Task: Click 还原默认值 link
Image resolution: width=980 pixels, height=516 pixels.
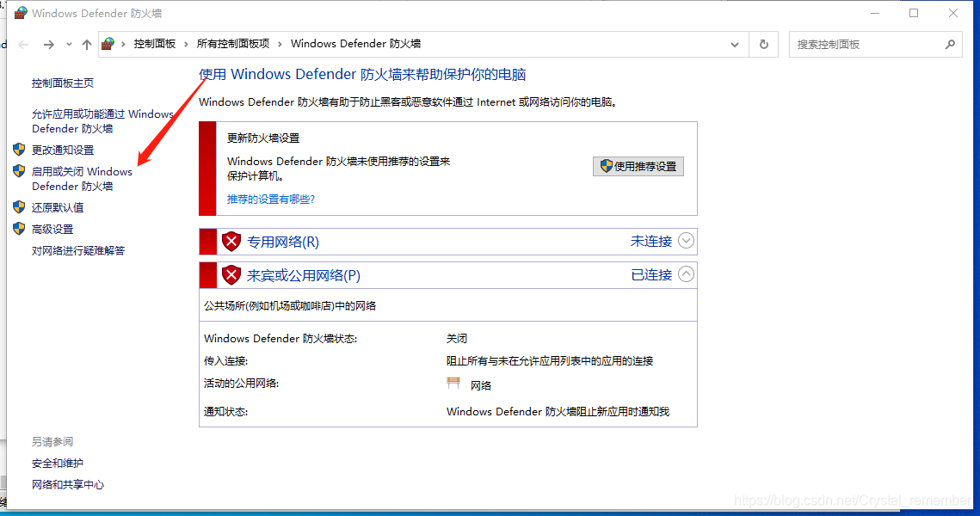Action: coord(58,207)
